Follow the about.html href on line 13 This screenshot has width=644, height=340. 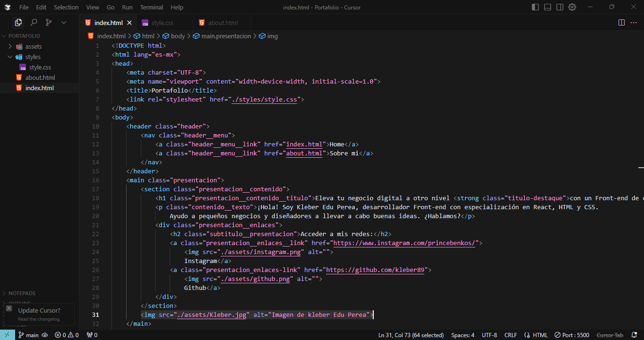pos(304,153)
